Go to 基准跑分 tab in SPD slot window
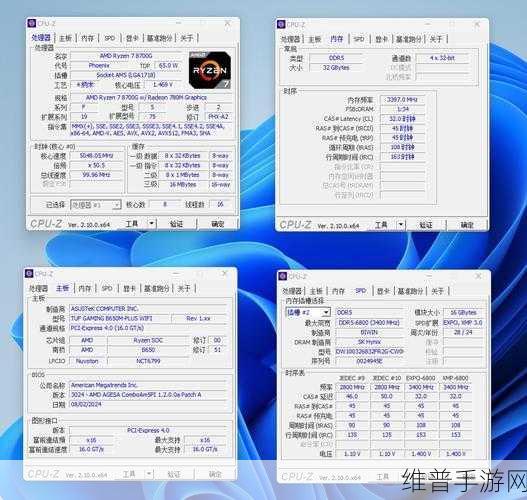Image resolution: width=527 pixels, height=500 pixels. (410, 291)
